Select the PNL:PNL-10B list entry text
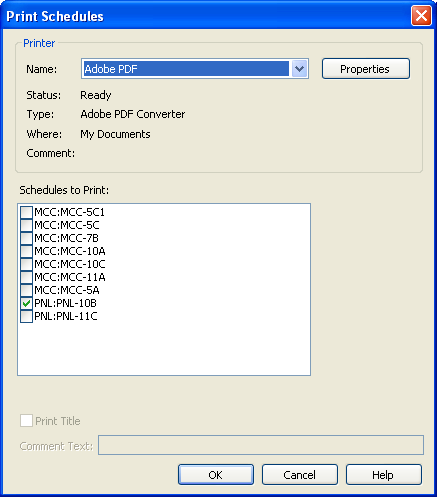 (65, 303)
